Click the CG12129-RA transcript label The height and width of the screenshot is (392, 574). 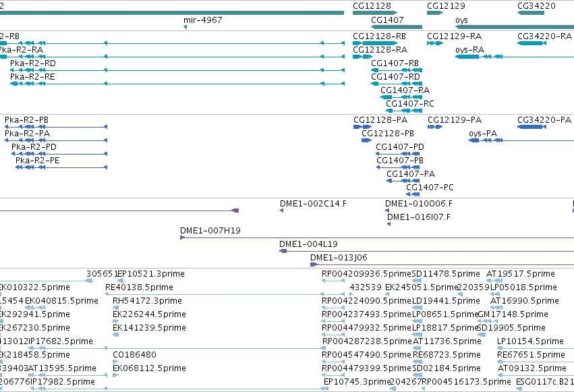click(455, 36)
